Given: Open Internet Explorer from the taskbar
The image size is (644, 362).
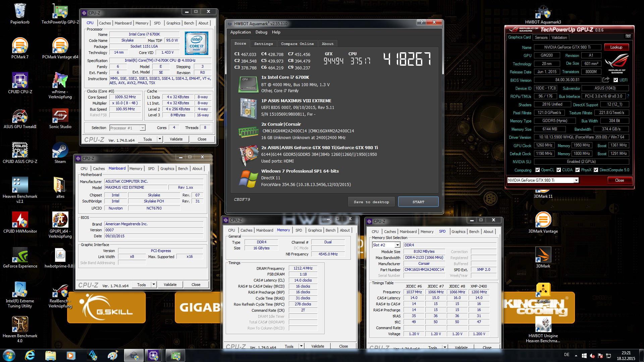Looking at the screenshot, I should click(30, 355).
